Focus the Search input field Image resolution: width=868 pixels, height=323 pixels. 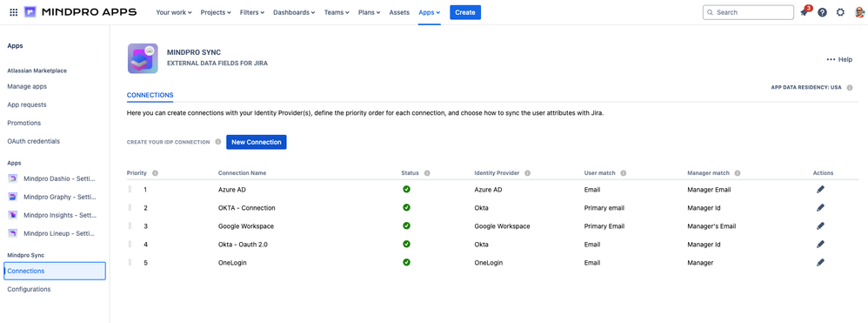748,12
